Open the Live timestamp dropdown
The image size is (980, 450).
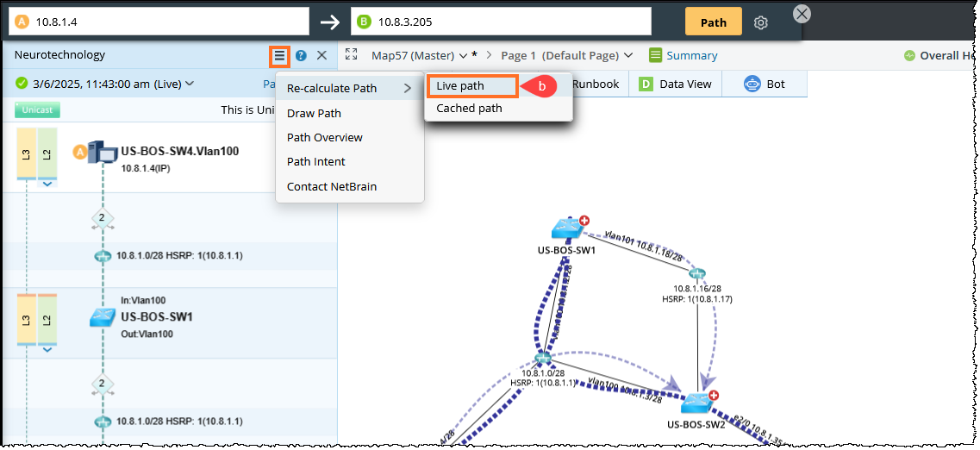[x=190, y=84]
